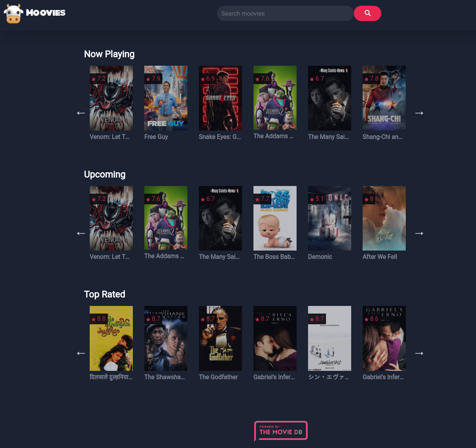Open Gabriel's Inferno poster rated 8.6
The image size is (476, 448).
[384, 338]
